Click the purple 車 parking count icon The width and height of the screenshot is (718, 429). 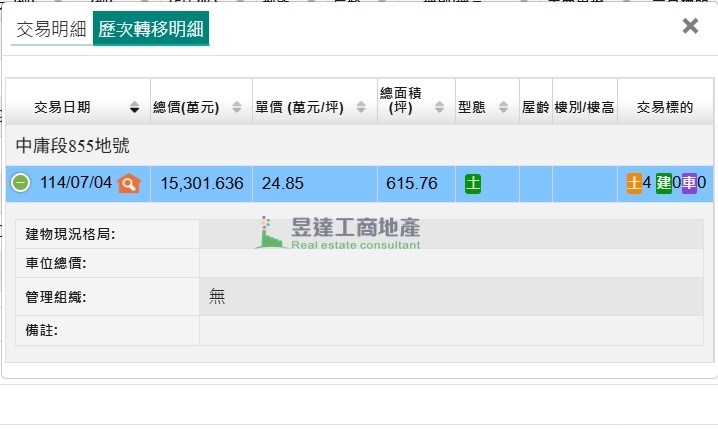(689, 183)
